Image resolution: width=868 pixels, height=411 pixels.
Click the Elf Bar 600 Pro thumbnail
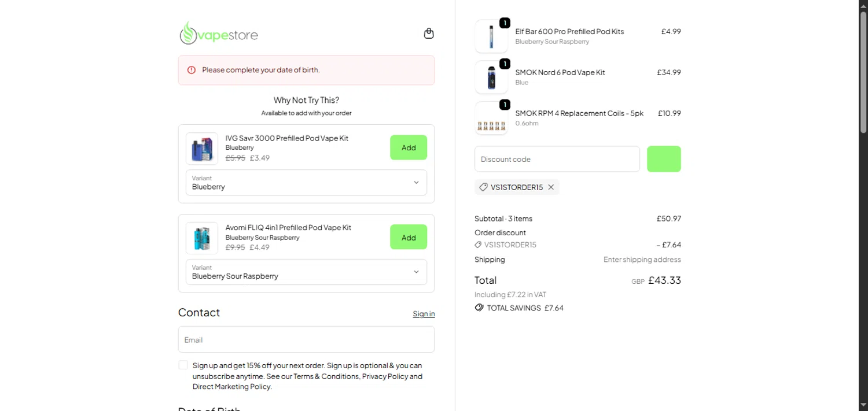tap(491, 36)
